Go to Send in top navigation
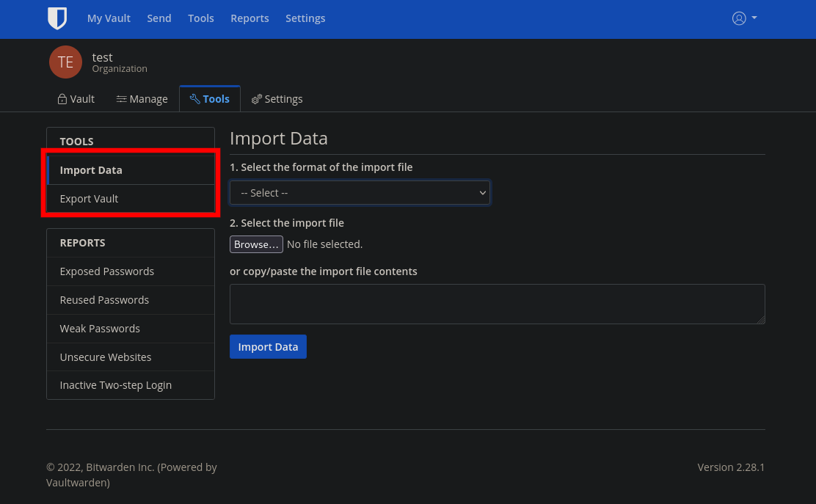This screenshot has height=504, width=816. pos(159,18)
